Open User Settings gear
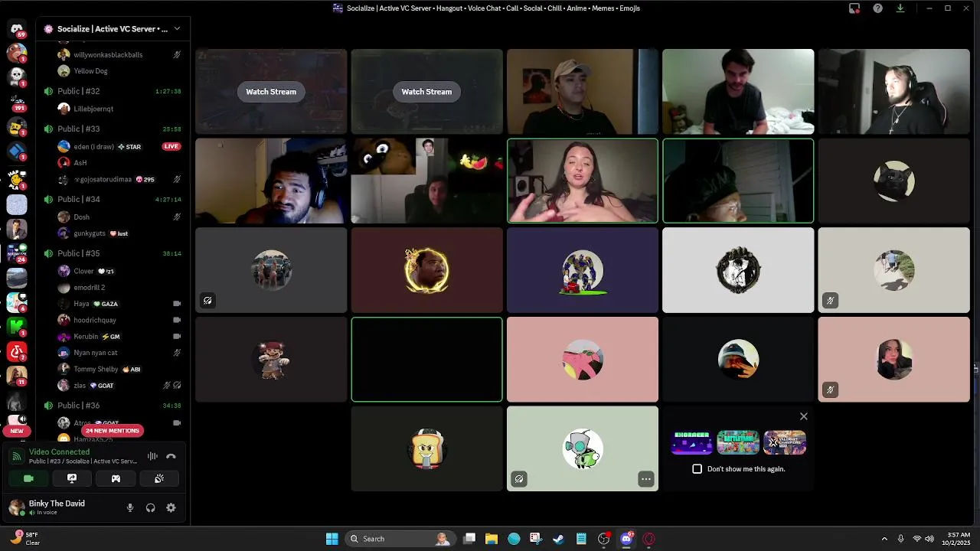The width and height of the screenshot is (980, 551). [x=171, y=507]
